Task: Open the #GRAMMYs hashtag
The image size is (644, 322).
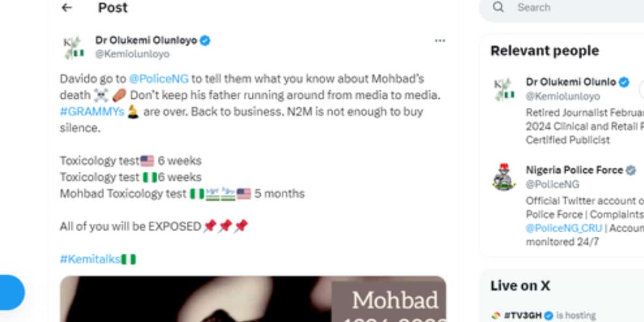Action: pos(92,112)
